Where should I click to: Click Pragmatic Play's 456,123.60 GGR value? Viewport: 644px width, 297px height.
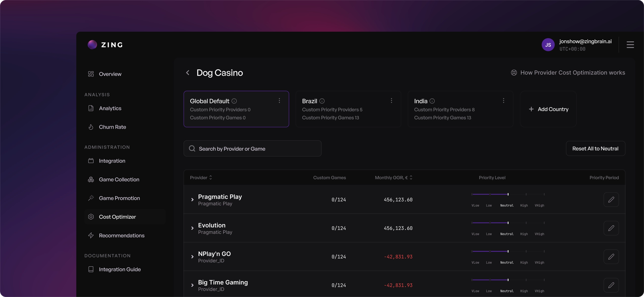click(398, 199)
